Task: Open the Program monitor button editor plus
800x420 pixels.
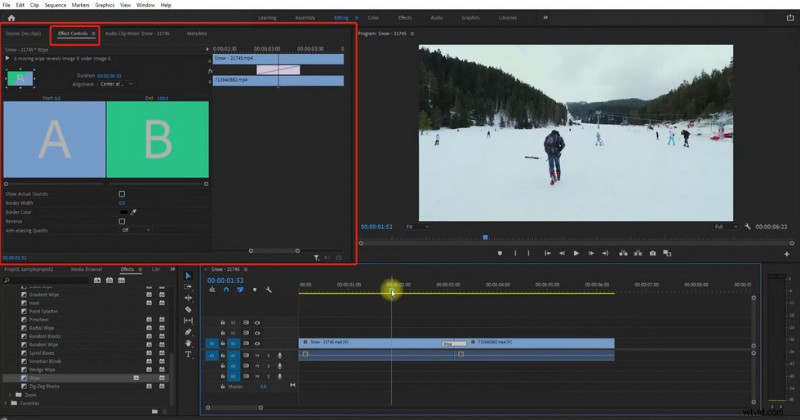Action: [786, 254]
